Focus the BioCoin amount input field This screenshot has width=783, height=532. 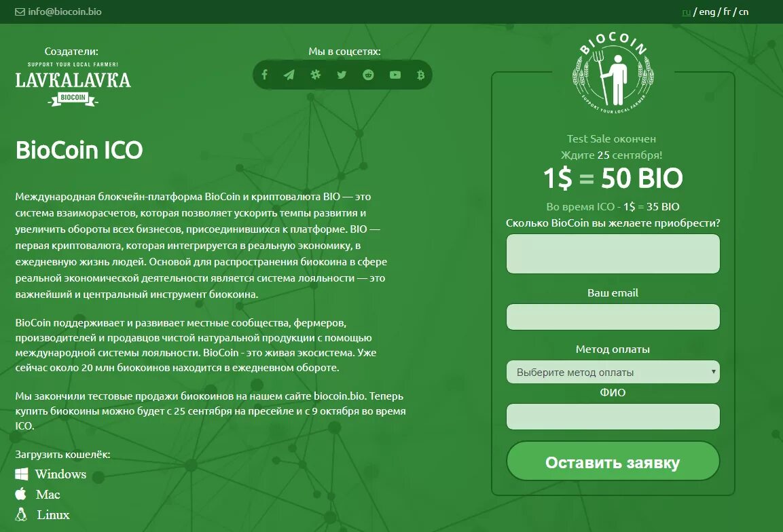tap(613, 254)
